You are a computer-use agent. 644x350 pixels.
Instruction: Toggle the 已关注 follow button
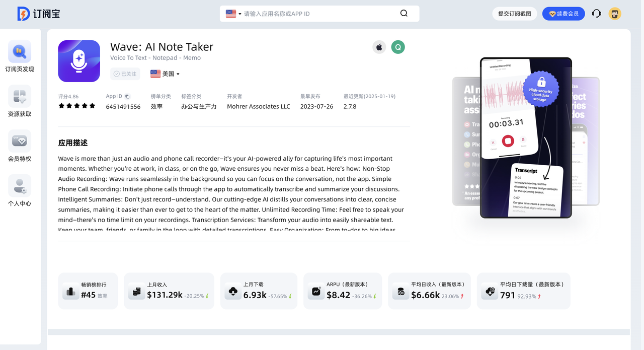(x=125, y=74)
